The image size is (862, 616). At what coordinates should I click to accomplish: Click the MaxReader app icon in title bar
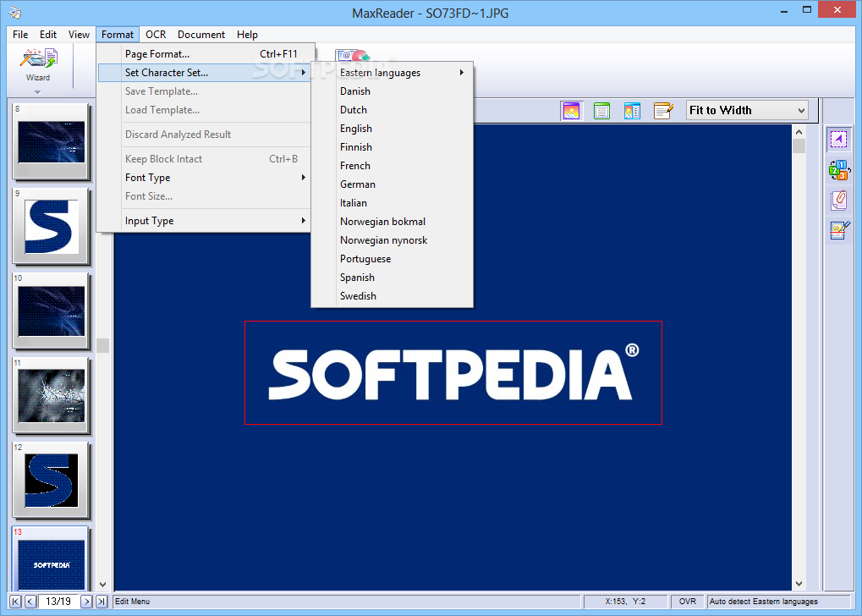15,12
